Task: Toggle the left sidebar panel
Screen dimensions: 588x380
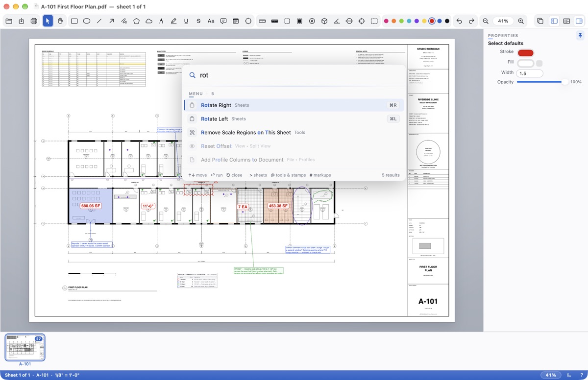Action: pyautogui.click(x=554, y=21)
